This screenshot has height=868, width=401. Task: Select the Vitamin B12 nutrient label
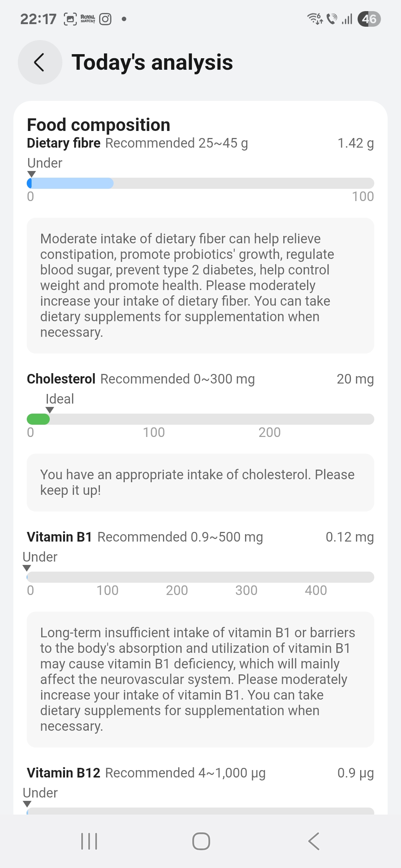(x=63, y=773)
